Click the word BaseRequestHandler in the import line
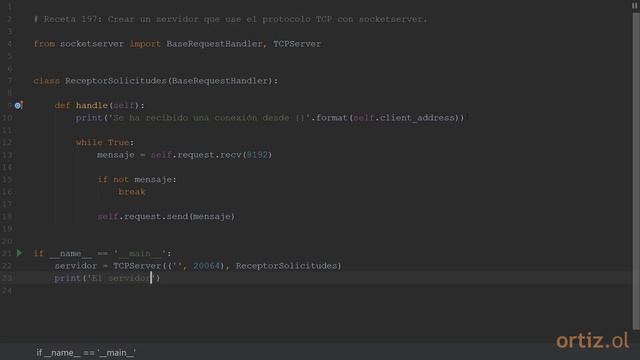The image size is (640, 360). [x=214, y=44]
